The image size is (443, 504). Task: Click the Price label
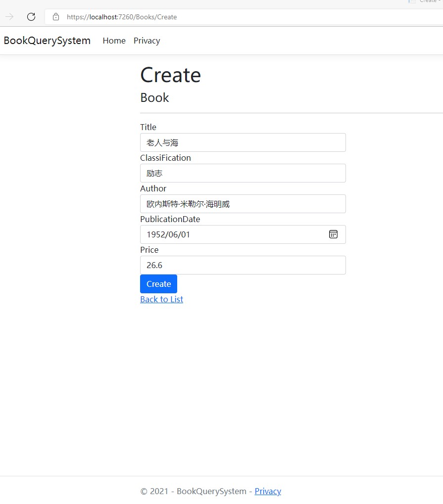pos(149,250)
